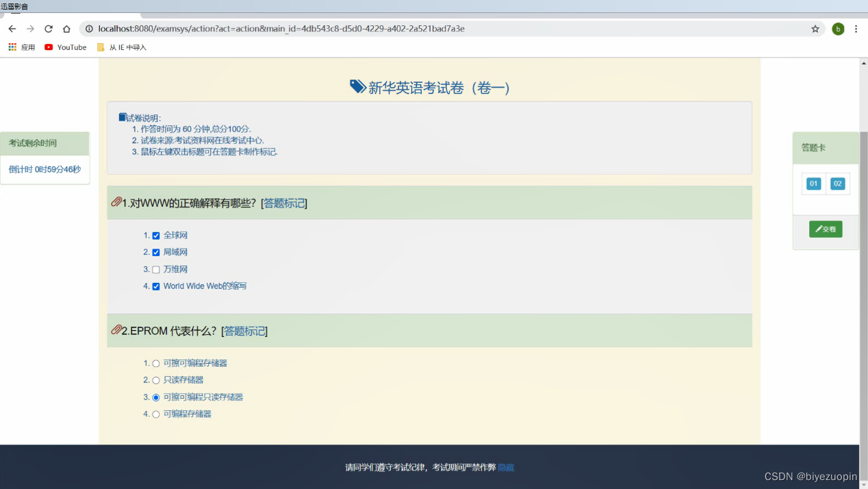Click the World Wide Web的缩写 label

click(x=205, y=286)
